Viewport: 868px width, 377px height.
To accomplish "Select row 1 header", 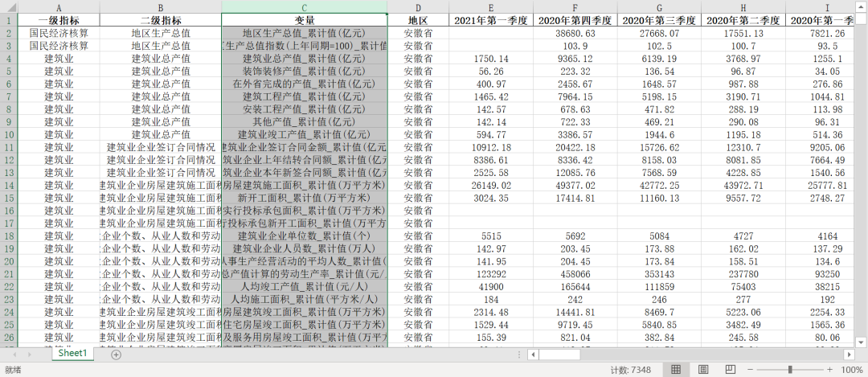I will tap(9, 20).
